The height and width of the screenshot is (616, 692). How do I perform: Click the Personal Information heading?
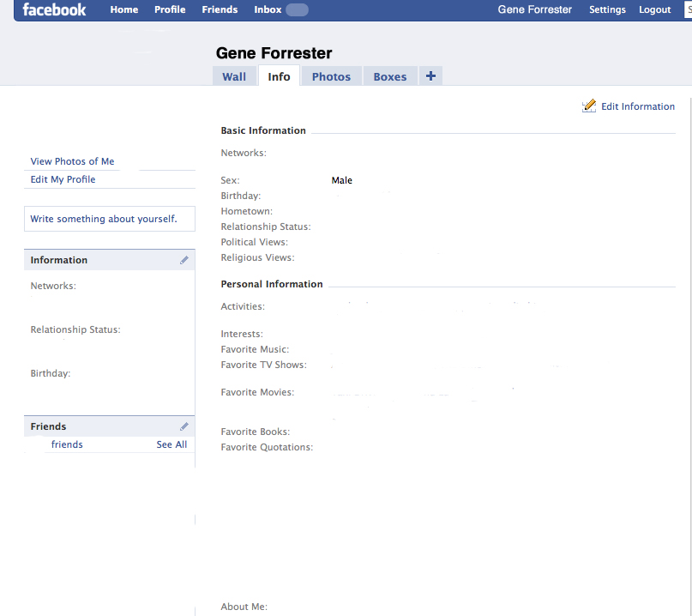[x=272, y=284]
